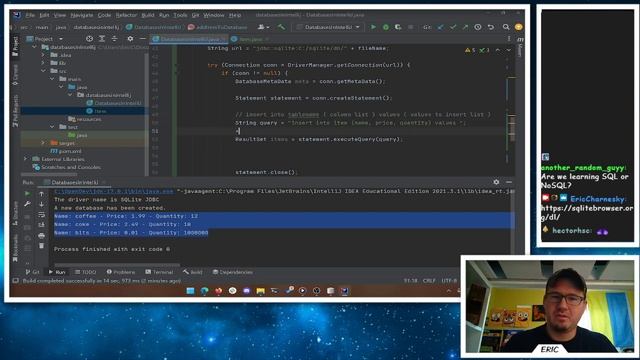
Task: Select opened file target icon in Project panel
Action: point(89,39)
